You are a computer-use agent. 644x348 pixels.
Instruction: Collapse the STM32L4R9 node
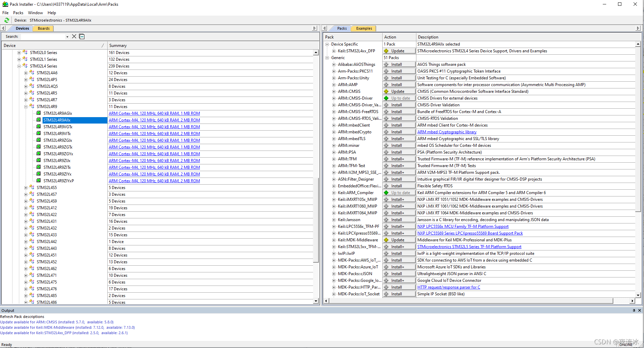tap(26, 107)
